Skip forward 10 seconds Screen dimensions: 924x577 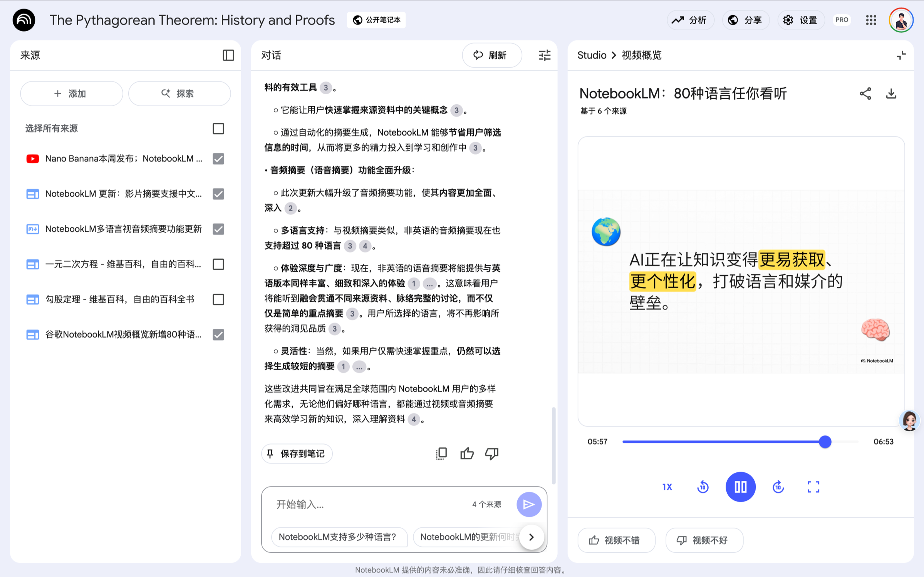[x=778, y=487]
